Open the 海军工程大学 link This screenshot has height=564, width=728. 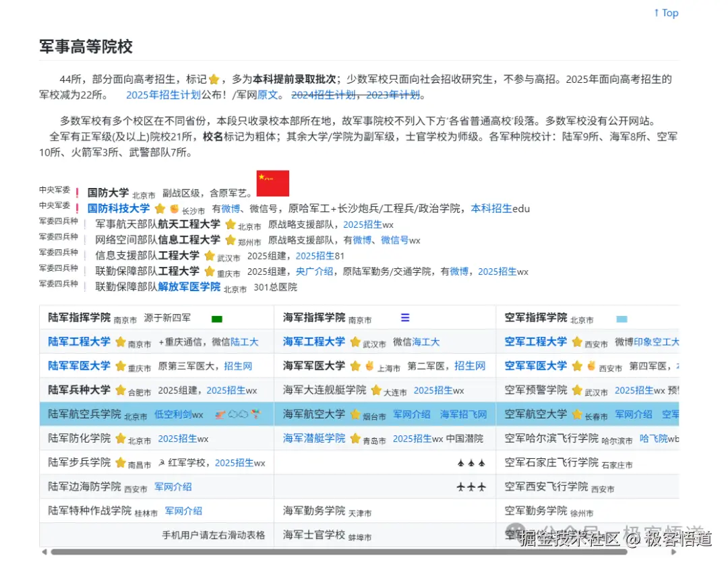[x=314, y=342]
